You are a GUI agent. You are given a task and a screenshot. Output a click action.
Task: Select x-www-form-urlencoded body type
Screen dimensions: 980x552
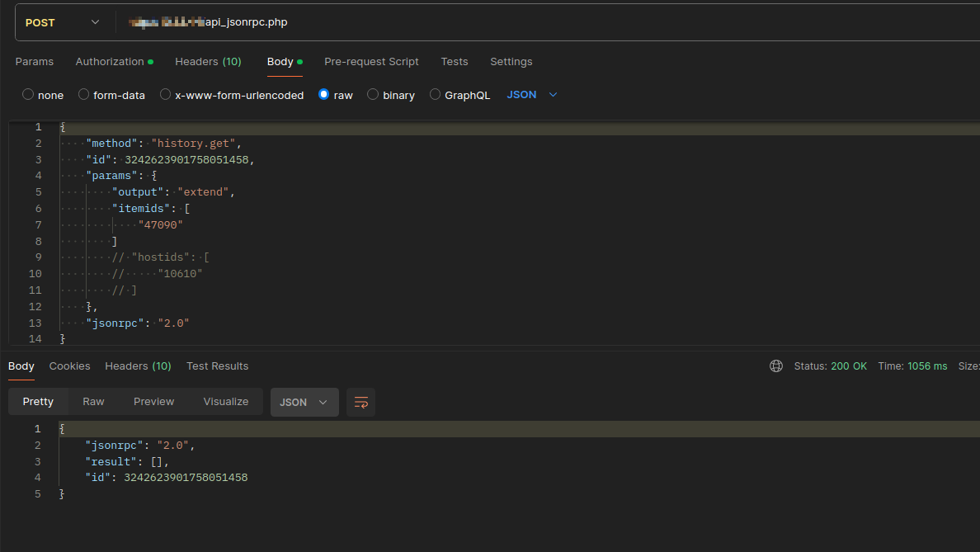tap(165, 95)
